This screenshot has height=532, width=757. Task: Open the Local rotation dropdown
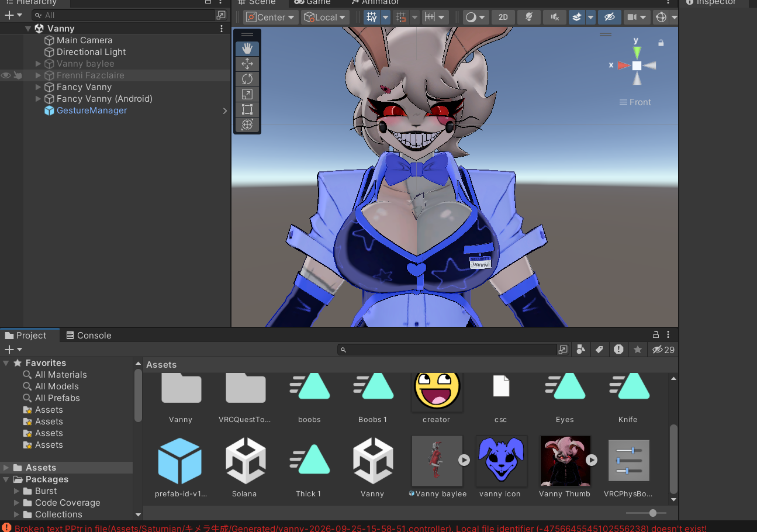click(325, 18)
